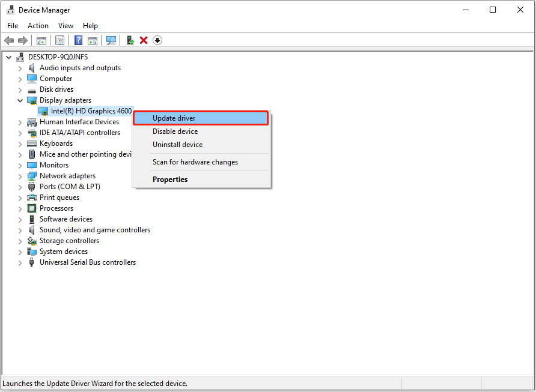This screenshot has height=392, width=536.
Task: Select the Monitors label
Action: click(54, 165)
